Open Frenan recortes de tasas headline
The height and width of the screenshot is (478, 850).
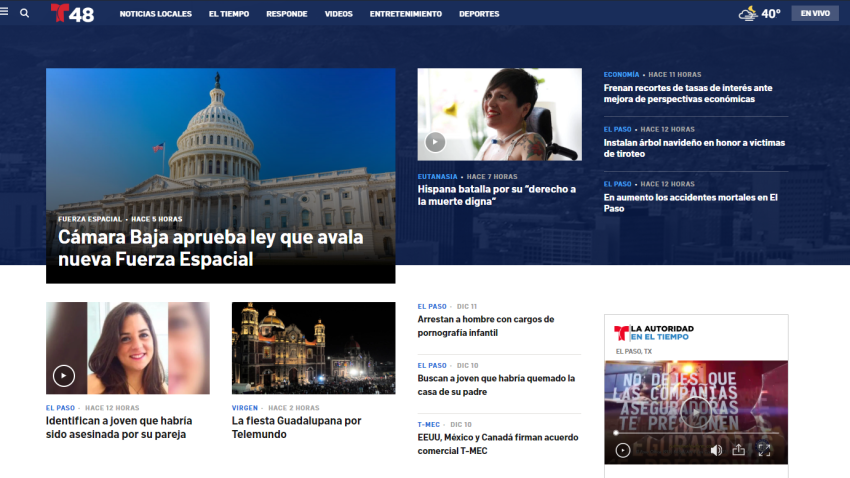[x=688, y=93]
